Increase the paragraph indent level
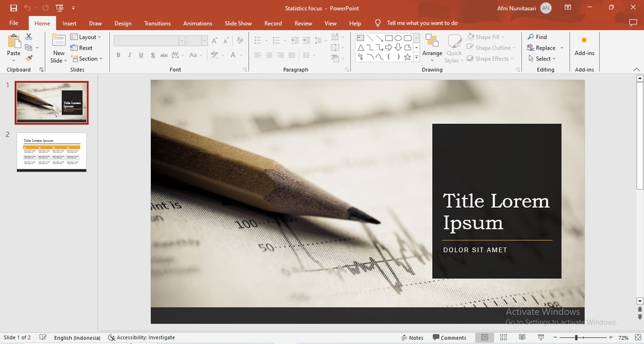 pyautogui.click(x=307, y=40)
